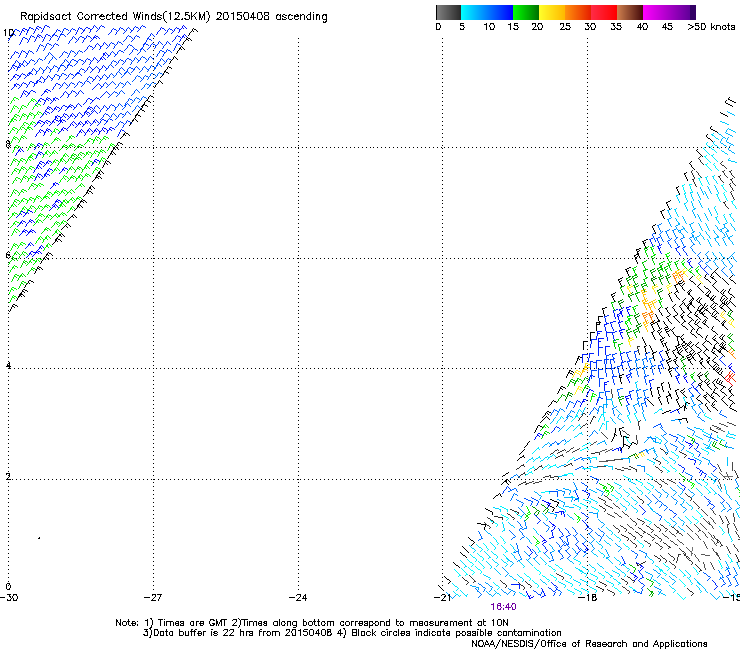
Task: Click longitude label '-18' on bottom axis
Action: tap(588, 598)
